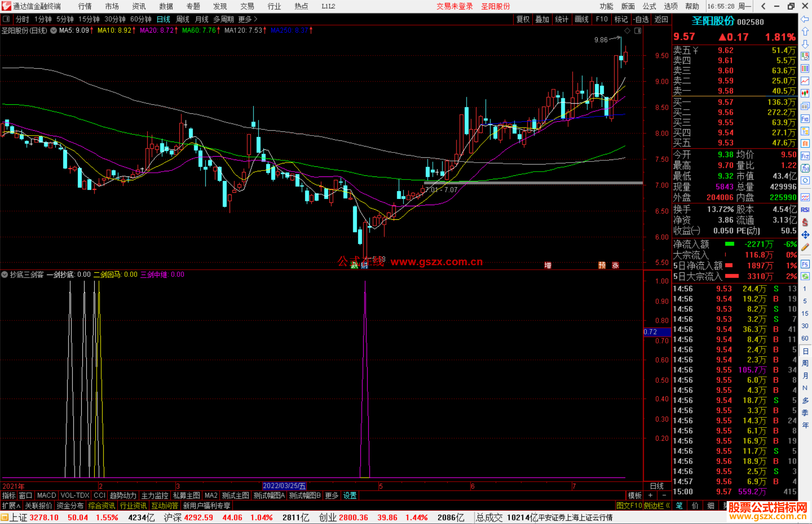Expand the 更多 periods dropdown in top bar
812x524 pixels.
(248, 19)
